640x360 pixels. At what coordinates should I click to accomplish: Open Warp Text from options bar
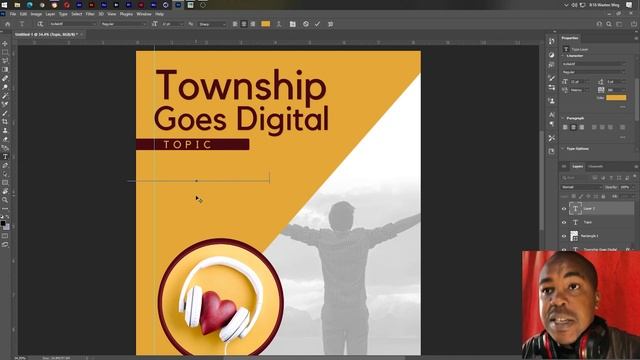tap(279, 24)
